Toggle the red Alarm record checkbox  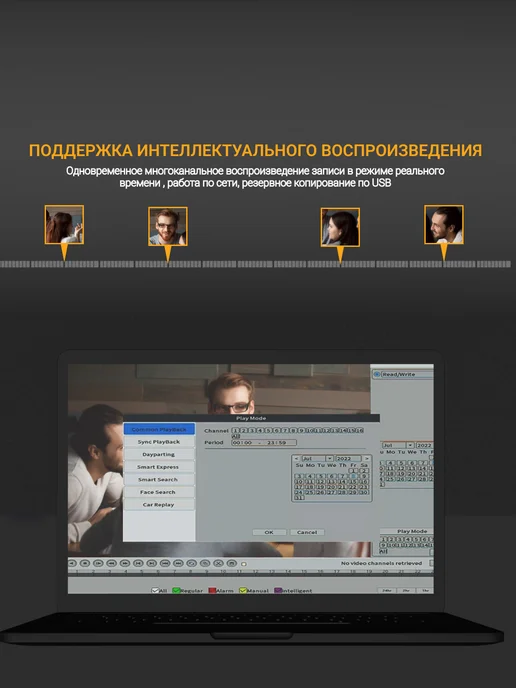[x=212, y=591]
